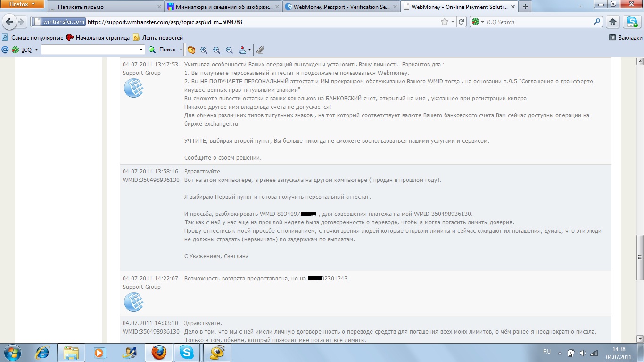Open the clock showing 14:38

tap(619, 353)
